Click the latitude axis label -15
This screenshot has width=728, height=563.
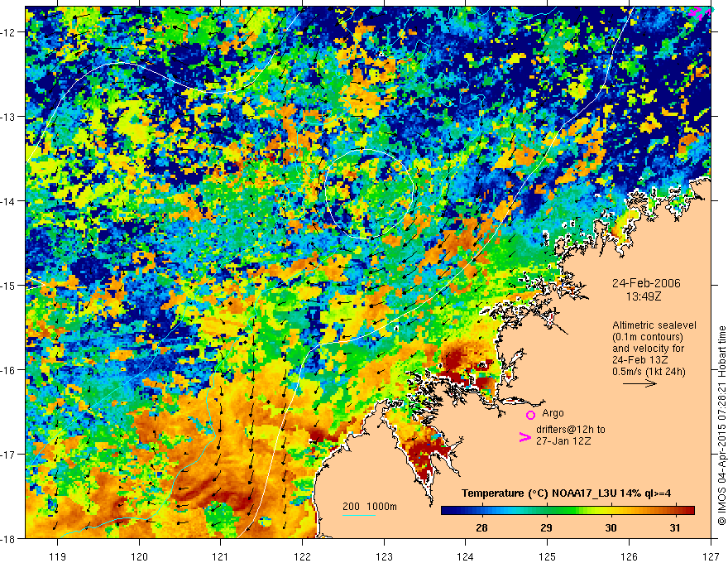8,286
